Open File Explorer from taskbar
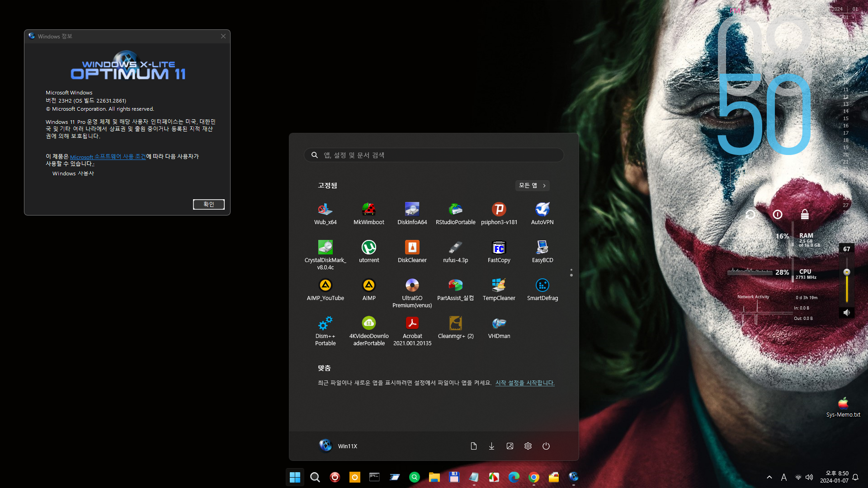Image resolution: width=868 pixels, height=488 pixels. coord(434,477)
